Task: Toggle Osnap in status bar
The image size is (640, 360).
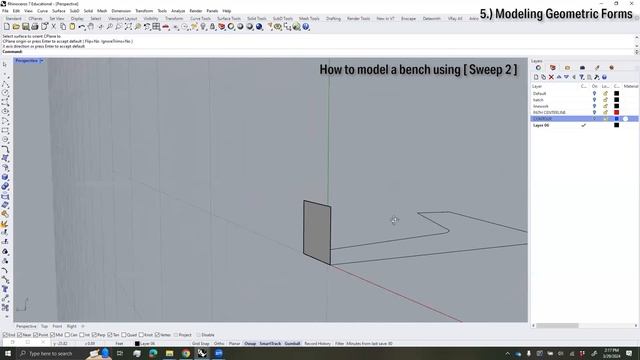Action: 250,344
